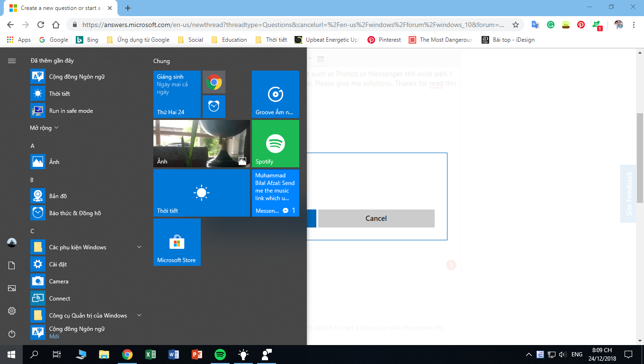The image size is (644, 364).
Task: Open the small alarm clock tile
Action: click(x=214, y=107)
